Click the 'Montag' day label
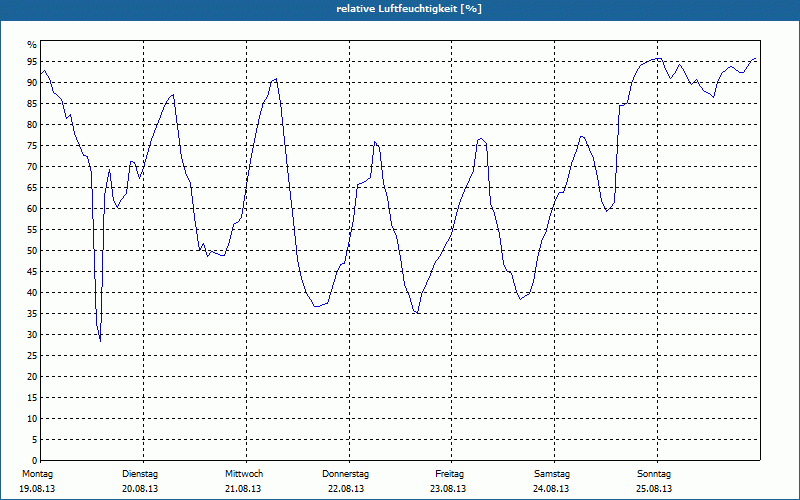The image size is (800, 500). click(x=37, y=474)
